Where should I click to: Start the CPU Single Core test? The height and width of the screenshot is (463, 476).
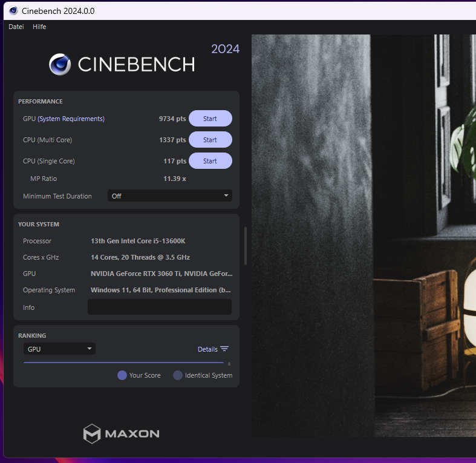(210, 161)
